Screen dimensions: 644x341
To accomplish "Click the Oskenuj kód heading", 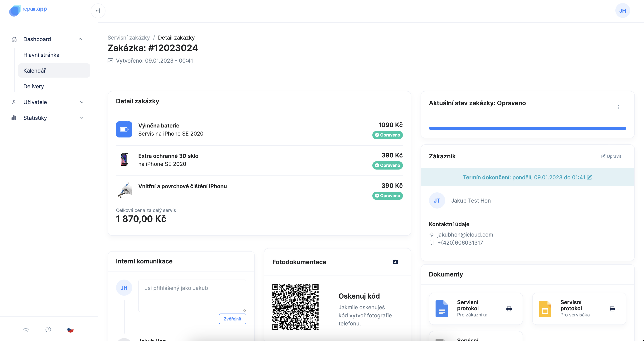I will 359,296.
